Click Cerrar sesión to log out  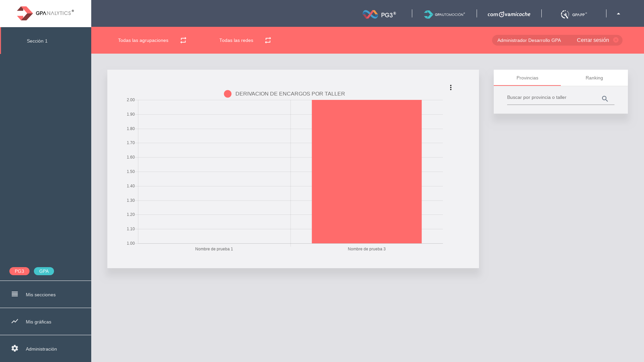[593, 40]
